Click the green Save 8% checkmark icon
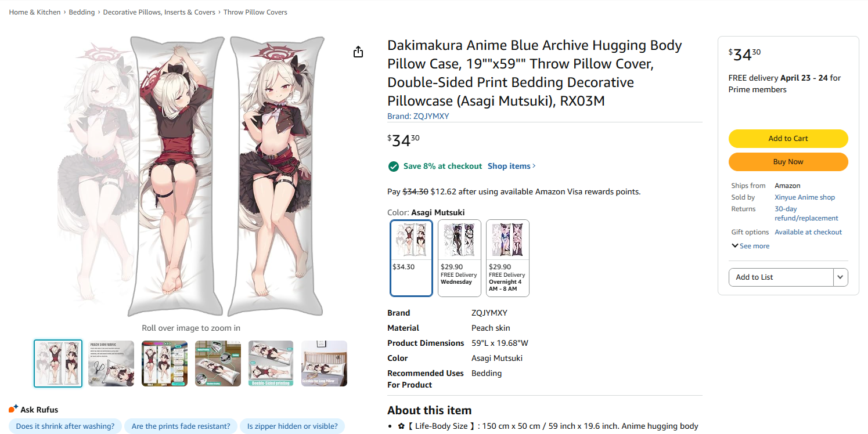 point(394,167)
